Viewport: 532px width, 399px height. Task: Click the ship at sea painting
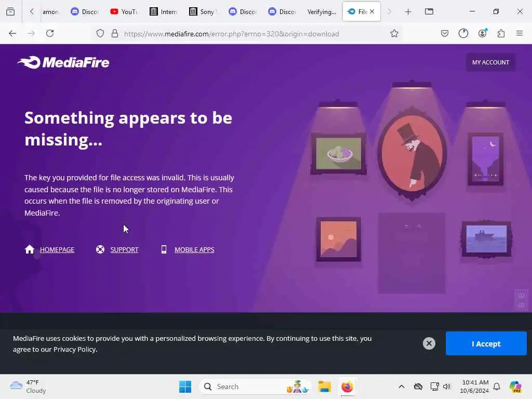pyautogui.click(x=486, y=239)
